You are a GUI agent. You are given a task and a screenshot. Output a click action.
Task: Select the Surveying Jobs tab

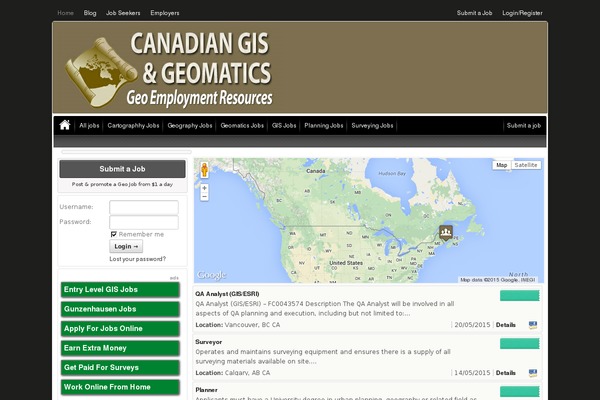[x=372, y=126]
